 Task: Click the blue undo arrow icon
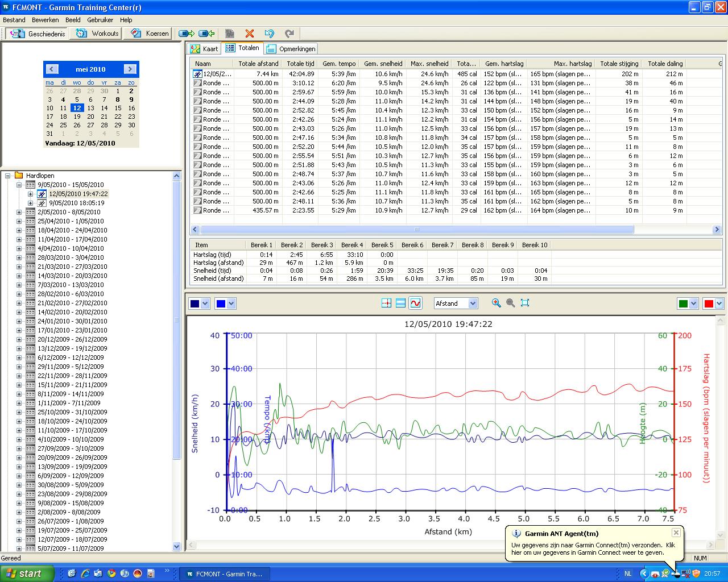coord(270,34)
